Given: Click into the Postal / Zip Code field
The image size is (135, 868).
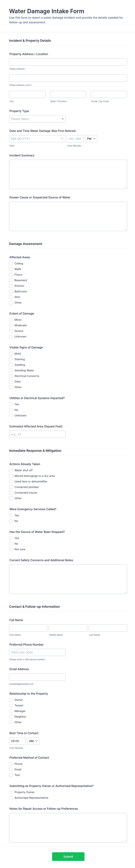Looking at the screenshot, I should 109,94.
